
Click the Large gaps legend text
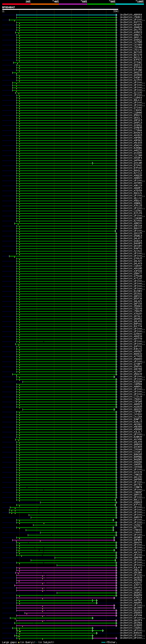28,642
